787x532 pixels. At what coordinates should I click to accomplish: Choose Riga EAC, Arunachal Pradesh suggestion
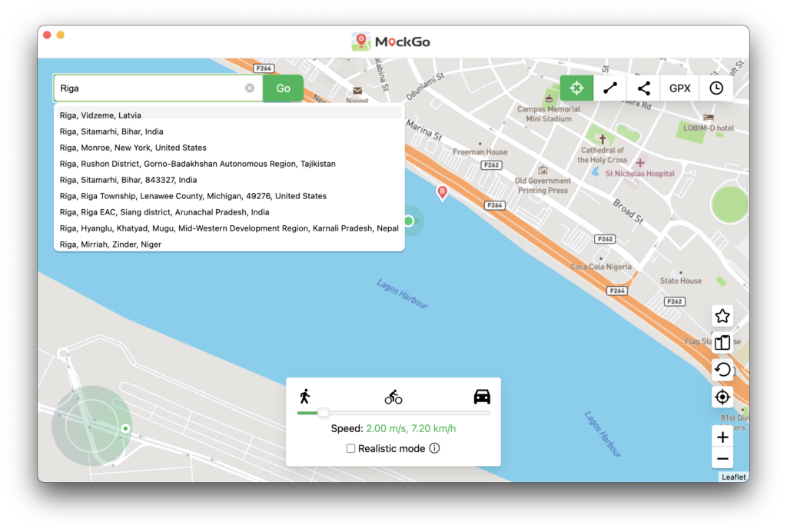229,211
